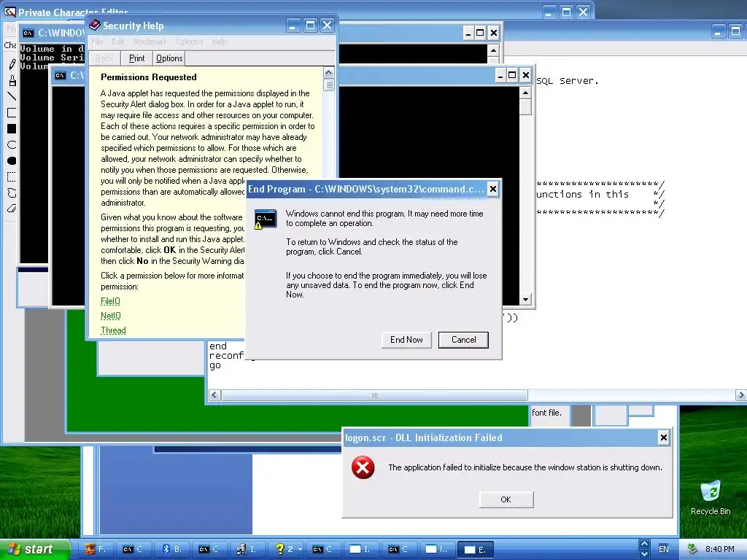Viewport: 747px width, 560px height.
Task: Click the front command prompt scroll thumb
Action: pyautogui.click(x=525, y=106)
